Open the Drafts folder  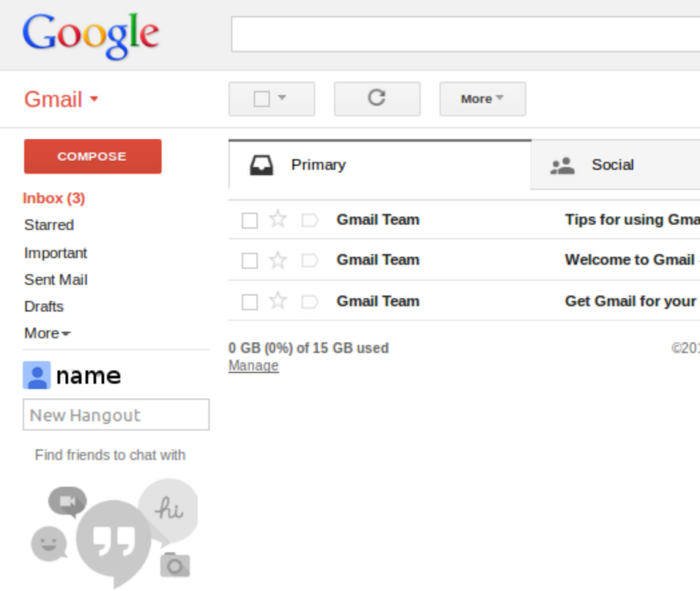44,306
